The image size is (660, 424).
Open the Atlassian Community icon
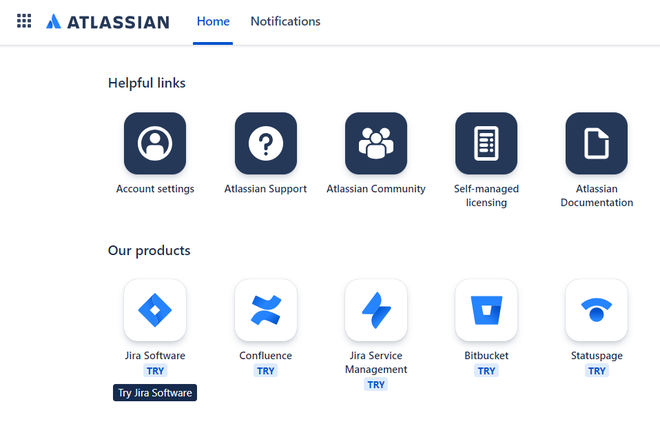(376, 143)
